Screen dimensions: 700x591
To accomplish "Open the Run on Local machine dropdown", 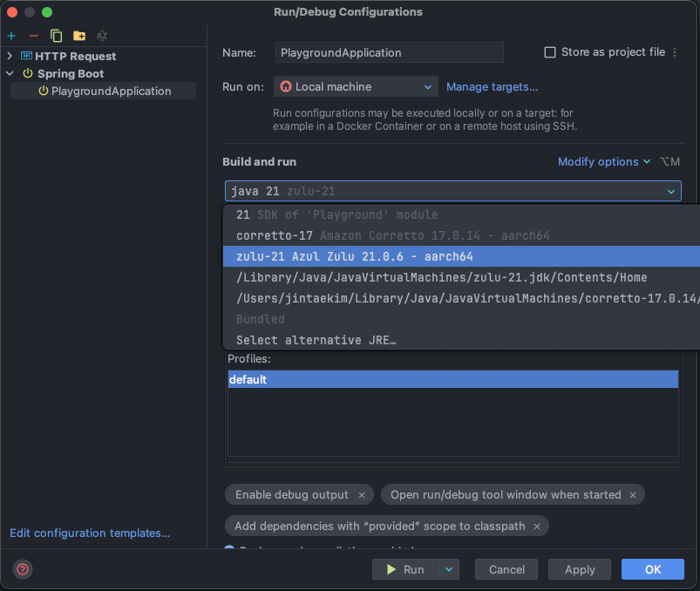I will [356, 86].
